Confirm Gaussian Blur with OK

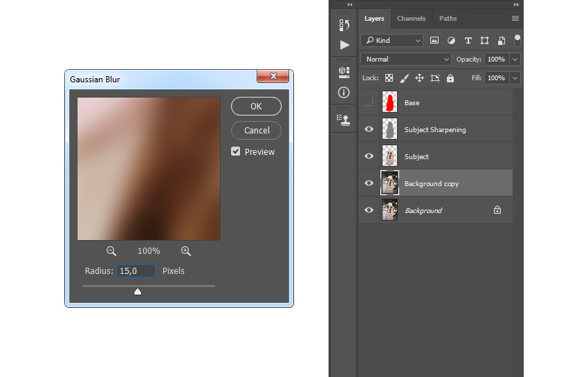coord(256,106)
